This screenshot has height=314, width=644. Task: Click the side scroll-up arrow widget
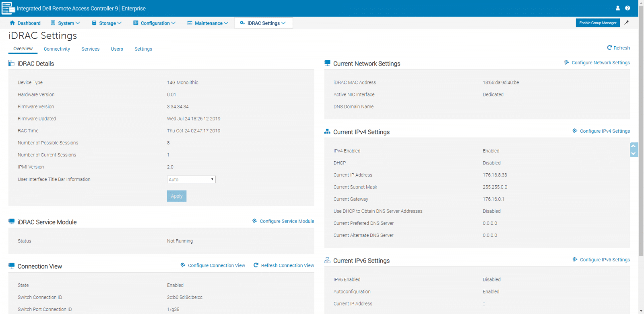pos(634,146)
